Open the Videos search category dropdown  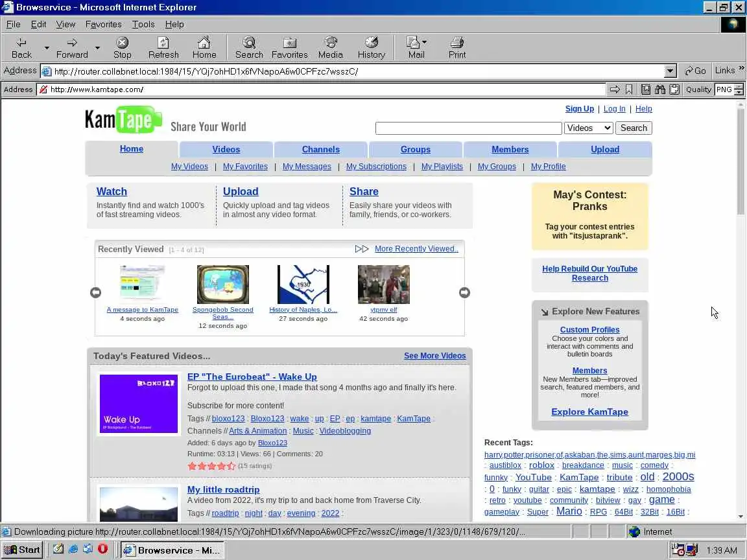[x=589, y=128]
